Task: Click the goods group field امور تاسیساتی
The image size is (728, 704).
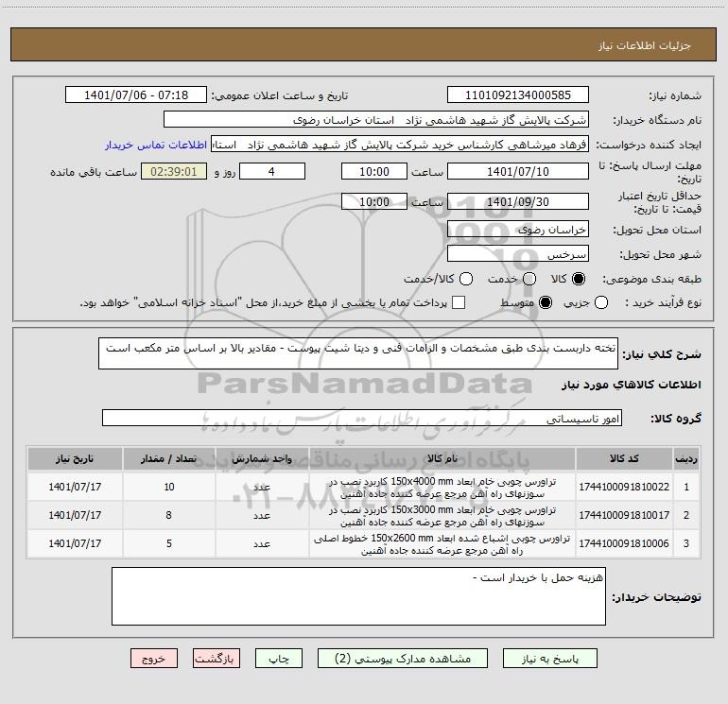Action: tap(362, 418)
